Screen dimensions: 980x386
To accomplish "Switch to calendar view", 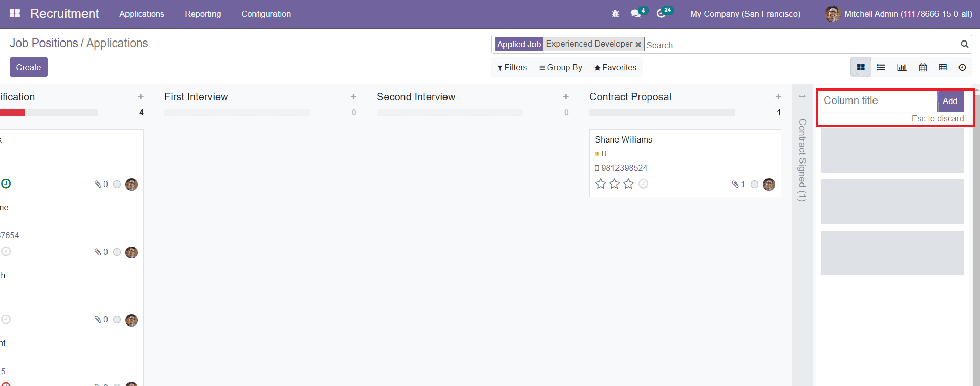I will coord(923,67).
